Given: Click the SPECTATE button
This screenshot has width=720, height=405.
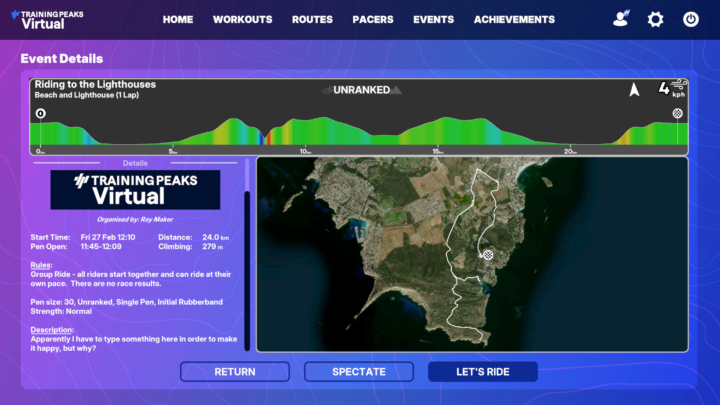Looking at the screenshot, I should coord(358,372).
